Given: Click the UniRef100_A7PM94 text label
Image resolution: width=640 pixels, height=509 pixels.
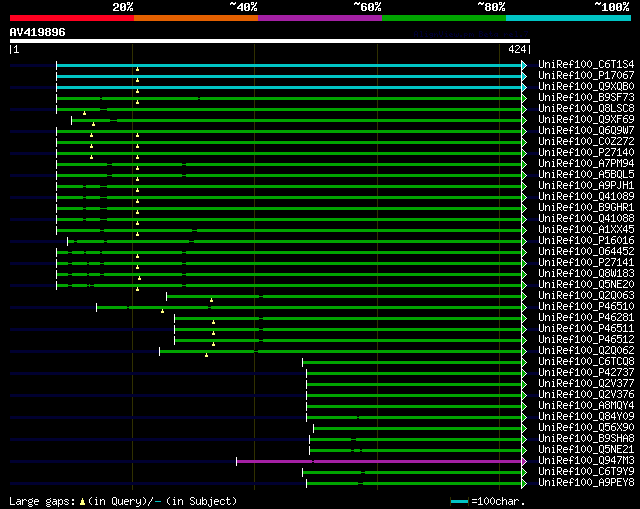Looking at the screenshot, I should (x=586, y=164).
